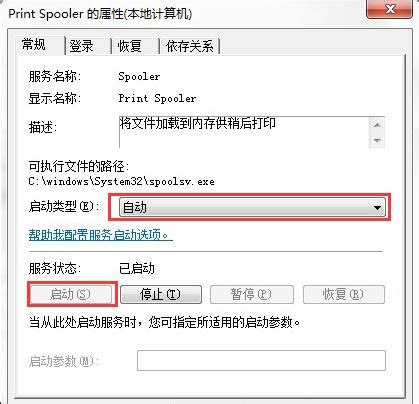Click inside the 描述 text box

(x=244, y=132)
